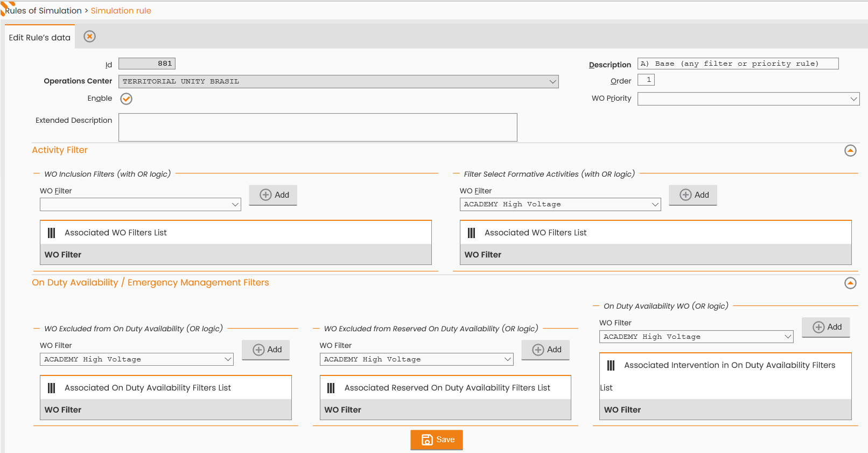868x453 pixels.
Task: Click the columns icon beside Associated Reserved On Duty Availability list
Action: [331, 388]
